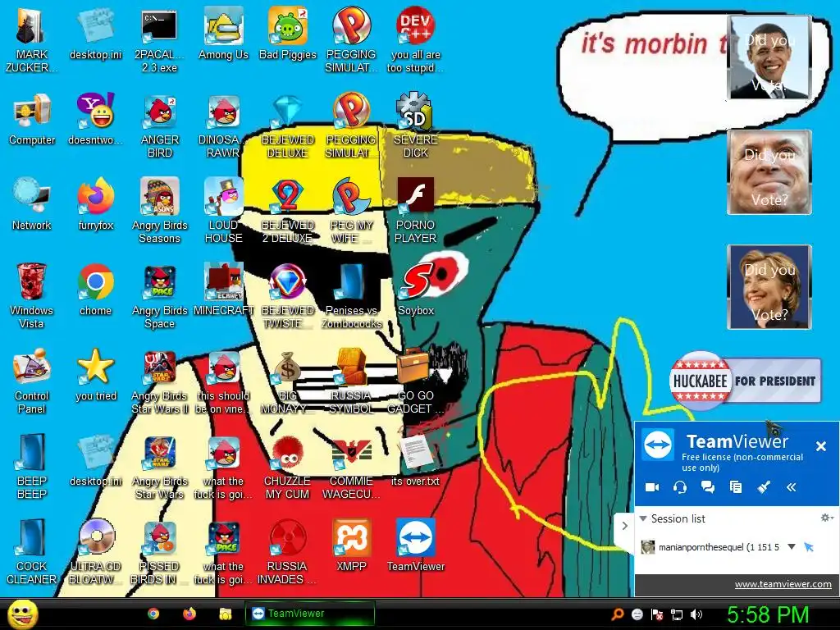Open the volume speaker tray icon
The height and width of the screenshot is (630, 840).
[x=696, y=614]
